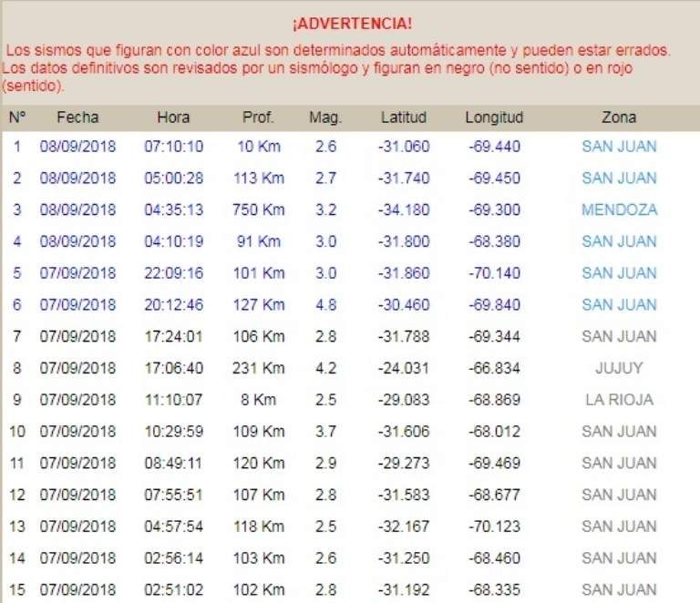Open SAN JUAN link in row 1
The height and width of the screenshot is (603, 700).
pos(619,147)
